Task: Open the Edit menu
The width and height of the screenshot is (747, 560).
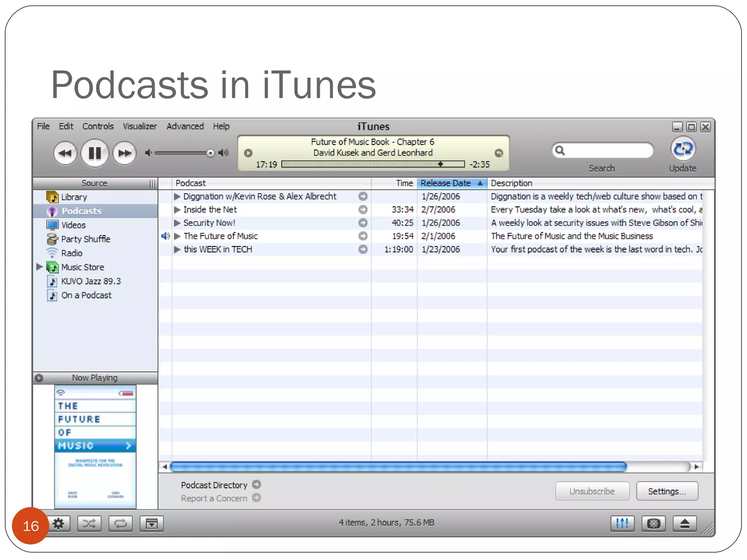Action: (66, 127)
